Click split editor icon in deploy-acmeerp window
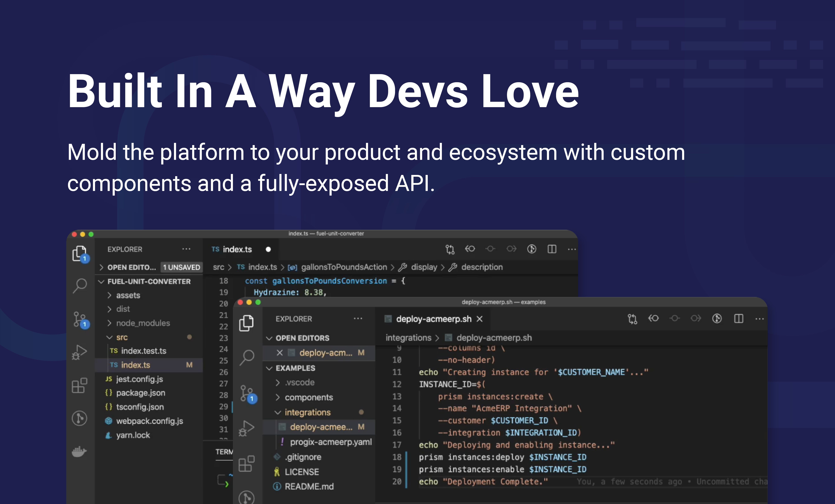The image size is (835, 504). point(738,319)
